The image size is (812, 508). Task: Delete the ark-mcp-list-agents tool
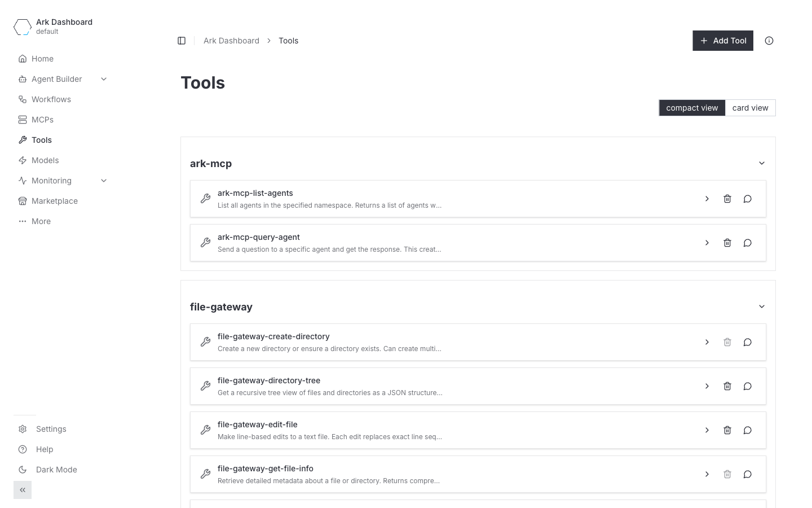[x=727, y=199]
